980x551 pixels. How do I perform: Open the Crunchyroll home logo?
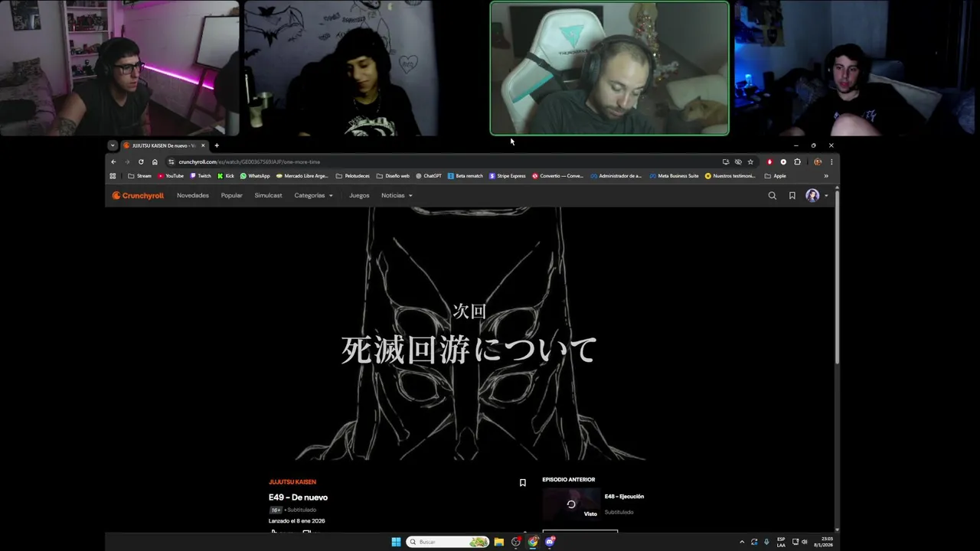point(138,195)
